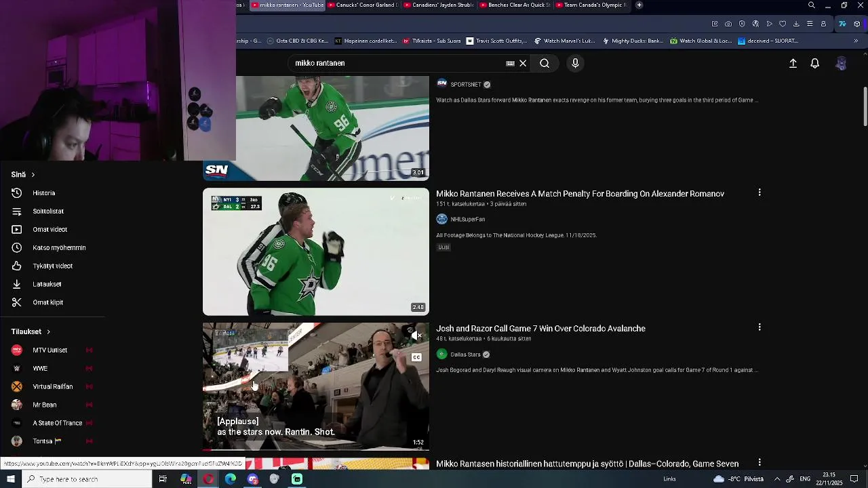Click the browser play-arrow toolbar icon
Viewport: 868px width, 488px height.
click(769, 24)
